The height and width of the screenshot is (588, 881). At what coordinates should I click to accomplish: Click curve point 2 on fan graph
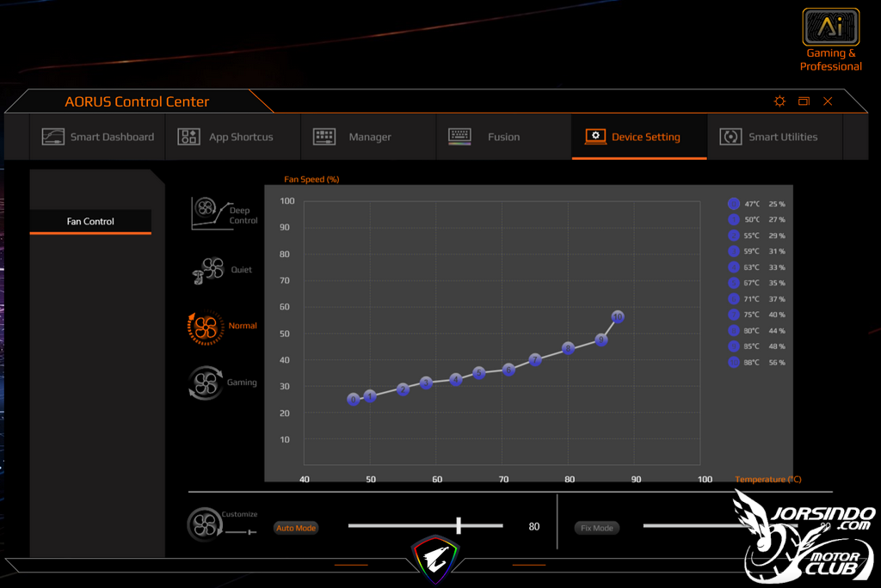coord(403,389)
